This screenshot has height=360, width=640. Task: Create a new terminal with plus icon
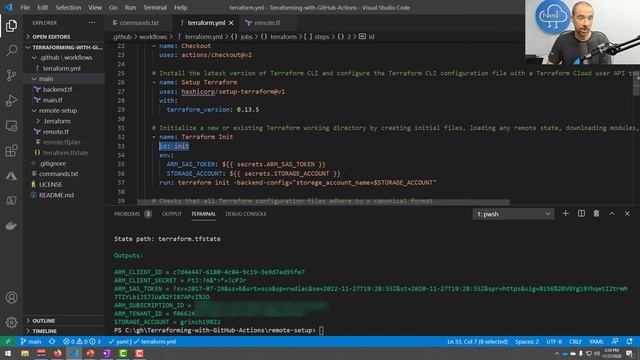click(565, 213)
